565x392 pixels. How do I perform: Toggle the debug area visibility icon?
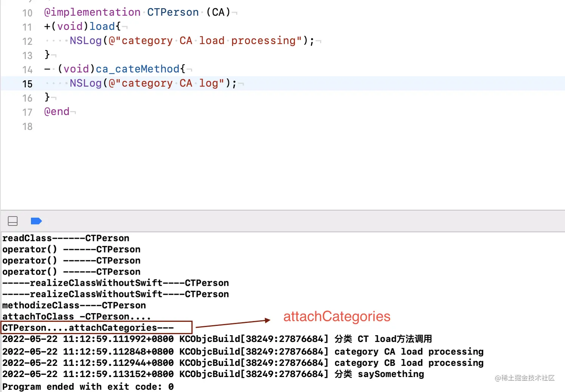coord(13,221)
